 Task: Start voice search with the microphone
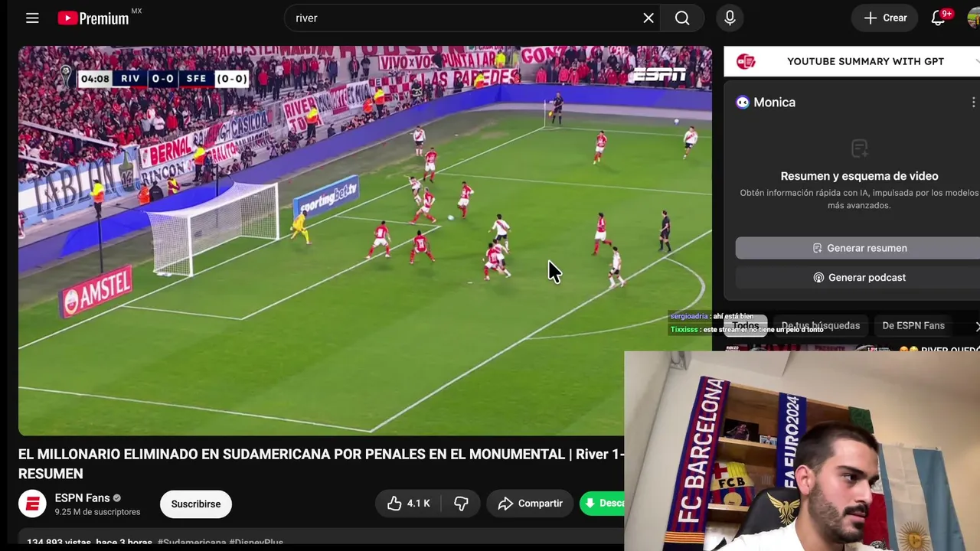pos(730,18)
